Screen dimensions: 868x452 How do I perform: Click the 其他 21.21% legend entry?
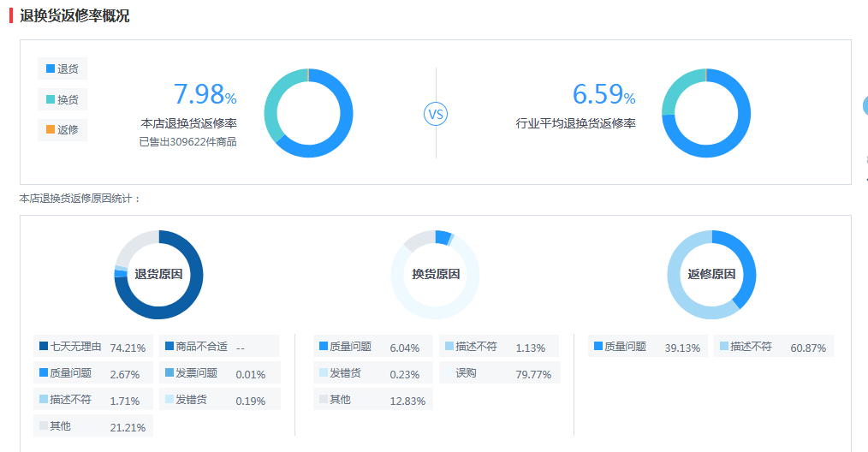tap(92, 426)
